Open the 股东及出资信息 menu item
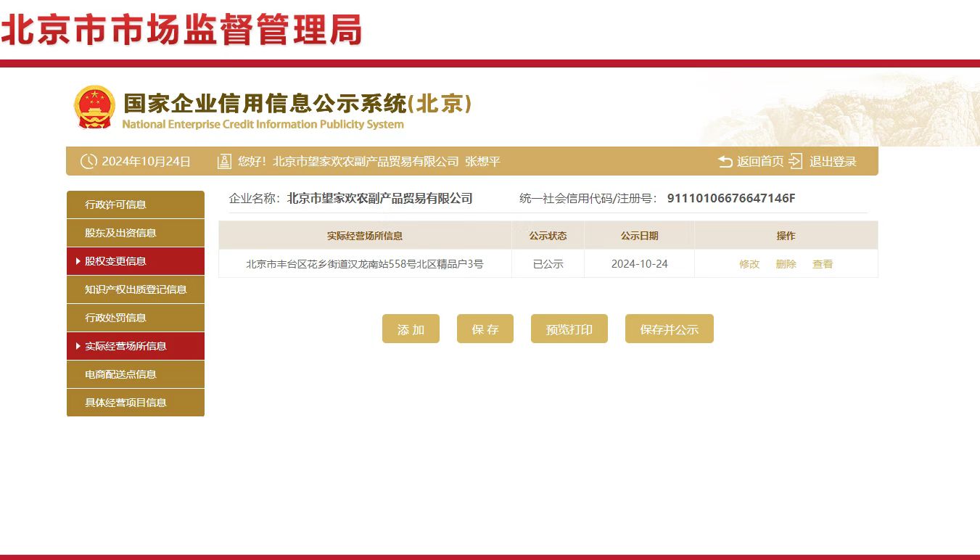 pyautogui.click(x=136, y=233)
